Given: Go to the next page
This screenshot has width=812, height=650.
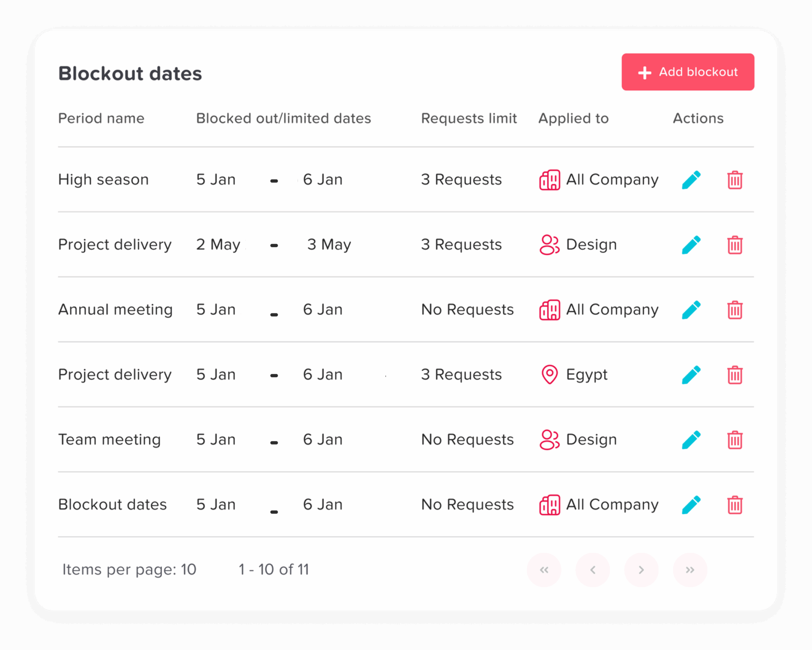Looking at the screenshot, I should pos(641,570).
